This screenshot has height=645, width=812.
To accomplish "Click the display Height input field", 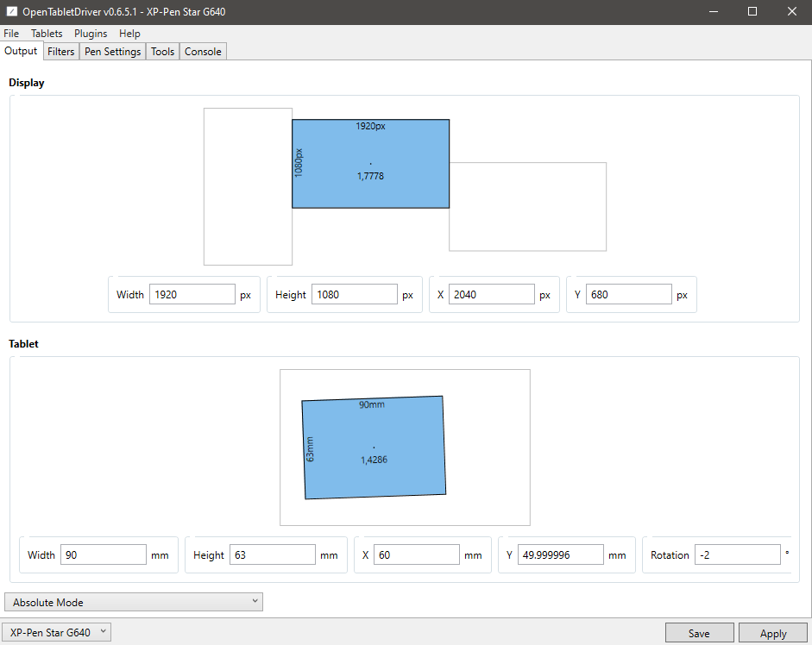I will [x=354, y=295].
